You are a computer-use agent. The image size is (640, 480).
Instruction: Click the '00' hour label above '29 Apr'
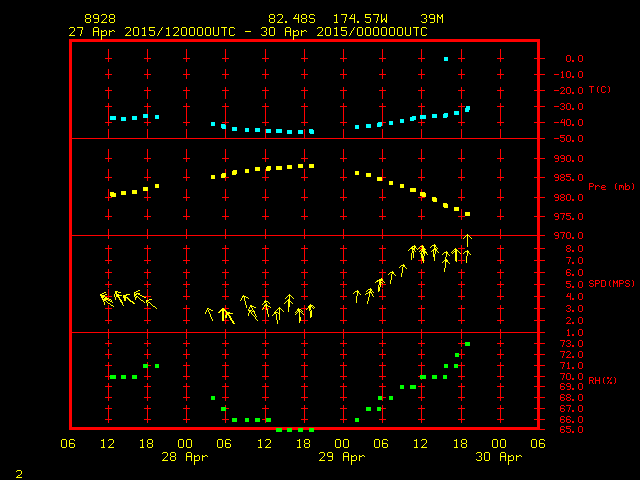[x=342, y=444]
